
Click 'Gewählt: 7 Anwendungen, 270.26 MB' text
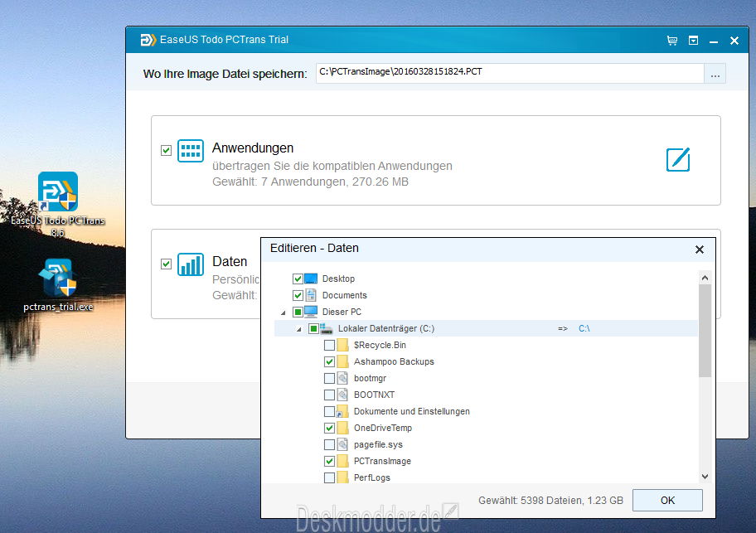tap(311, 182)
